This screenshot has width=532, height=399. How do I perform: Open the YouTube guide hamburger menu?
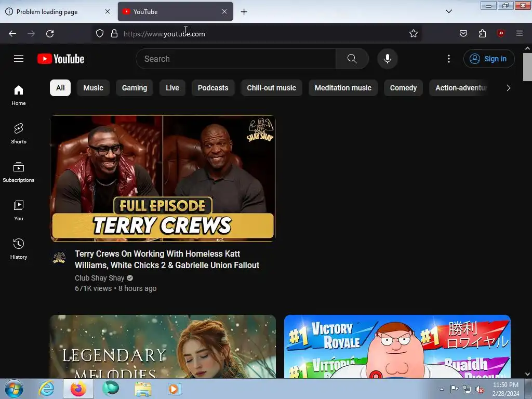click(x=19, y=59)
